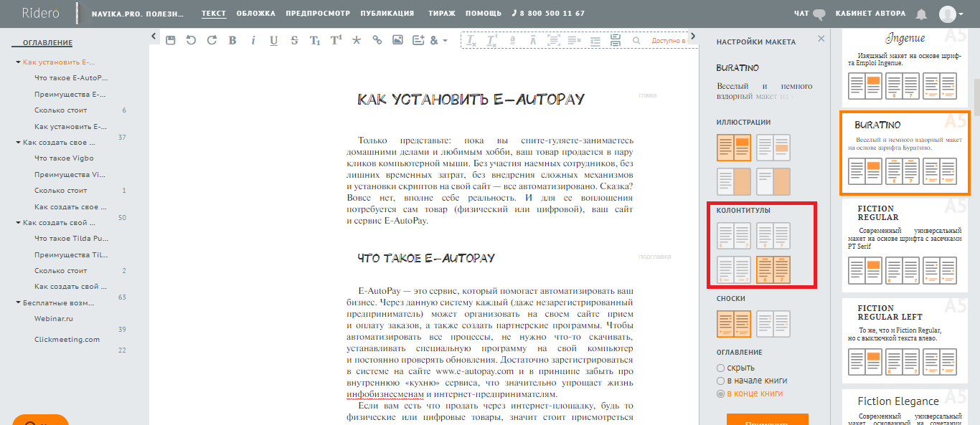
Task: Click the Save floppy disk icon
Action: tap(170, 40)
